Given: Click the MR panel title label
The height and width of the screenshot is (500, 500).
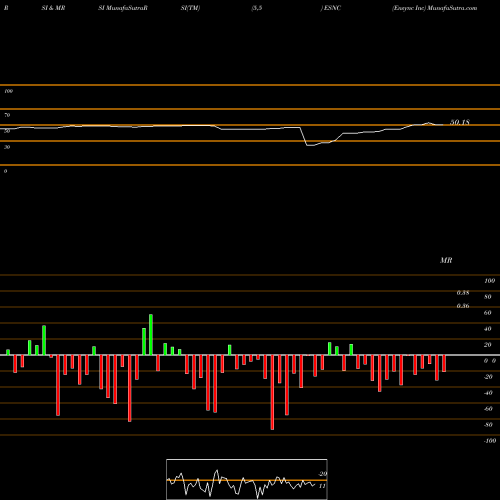Looking at the screenshot, I should [446, 260].
